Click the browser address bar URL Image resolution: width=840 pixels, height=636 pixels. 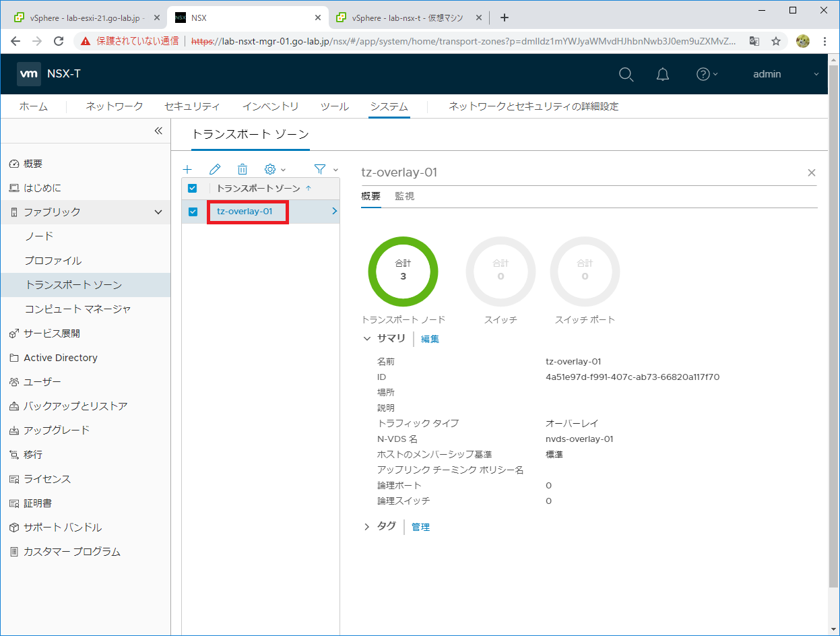pos(464,41)
